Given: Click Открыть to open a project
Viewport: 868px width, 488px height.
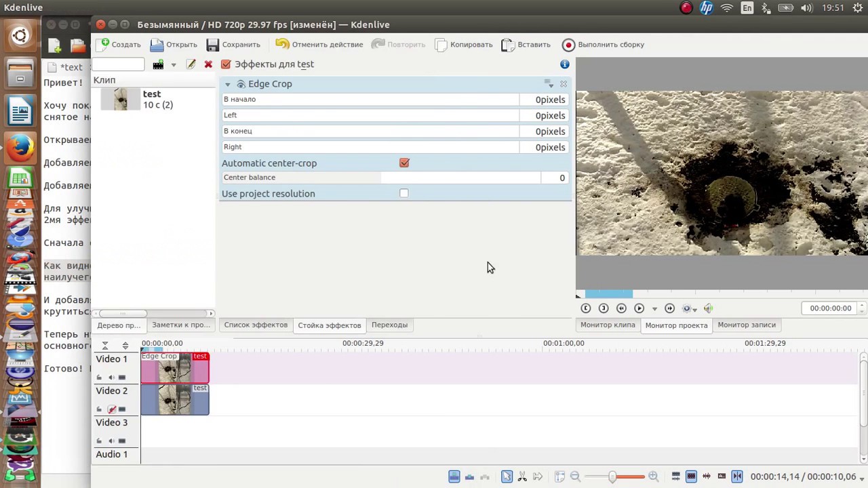Looking at the screenshot, I should [174, 45].
